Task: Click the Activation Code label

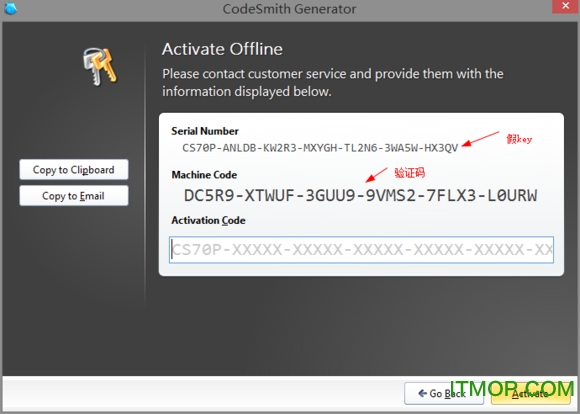Action: (208, 221)
